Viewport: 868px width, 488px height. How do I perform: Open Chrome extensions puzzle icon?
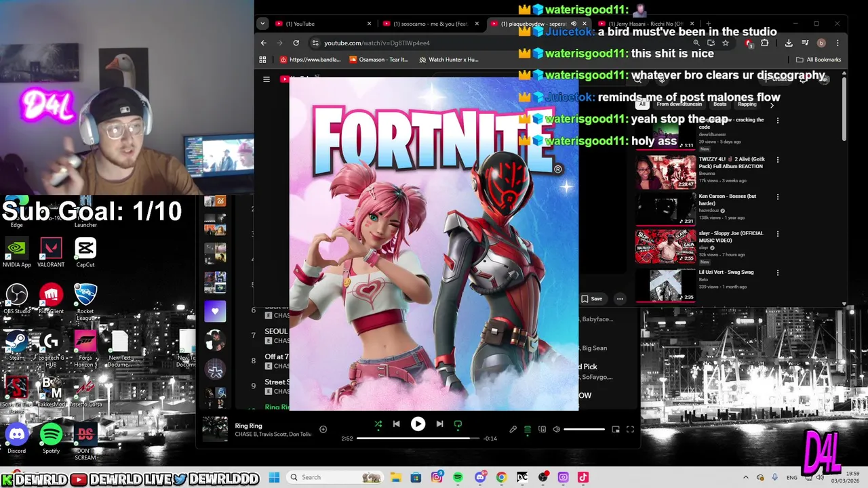point(765,43)
